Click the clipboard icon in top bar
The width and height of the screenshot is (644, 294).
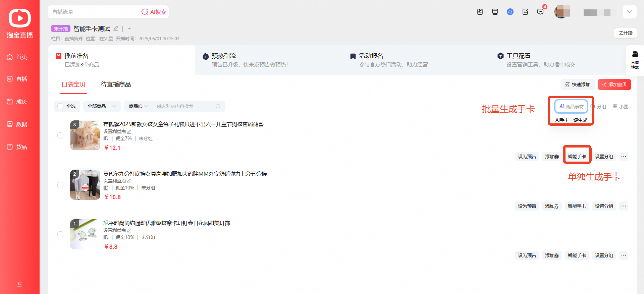point(480,12)
